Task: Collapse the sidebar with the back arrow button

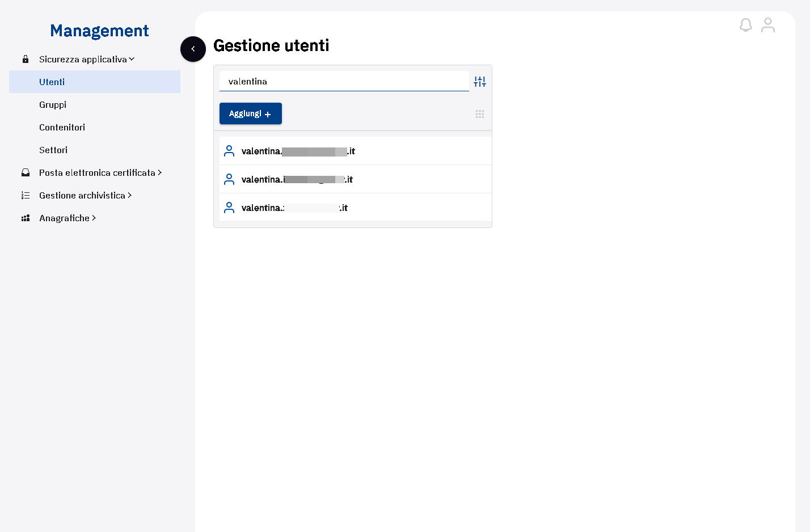Action: [x=193, y=49]
